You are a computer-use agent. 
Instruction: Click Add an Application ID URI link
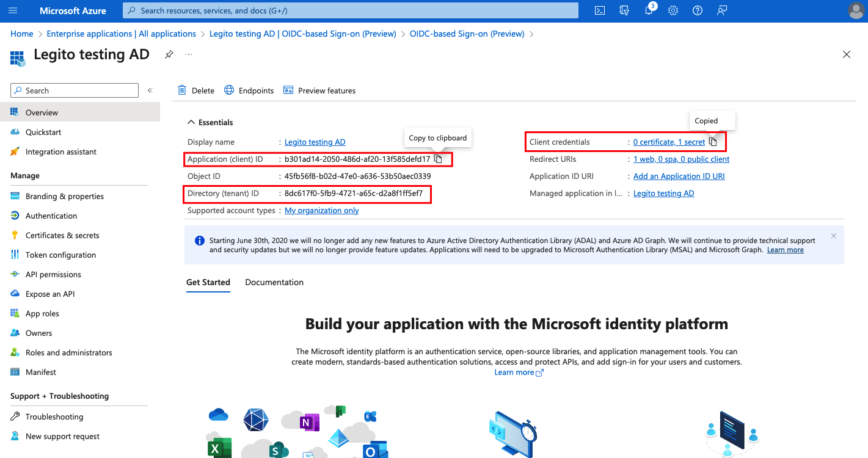click(679, 176)
